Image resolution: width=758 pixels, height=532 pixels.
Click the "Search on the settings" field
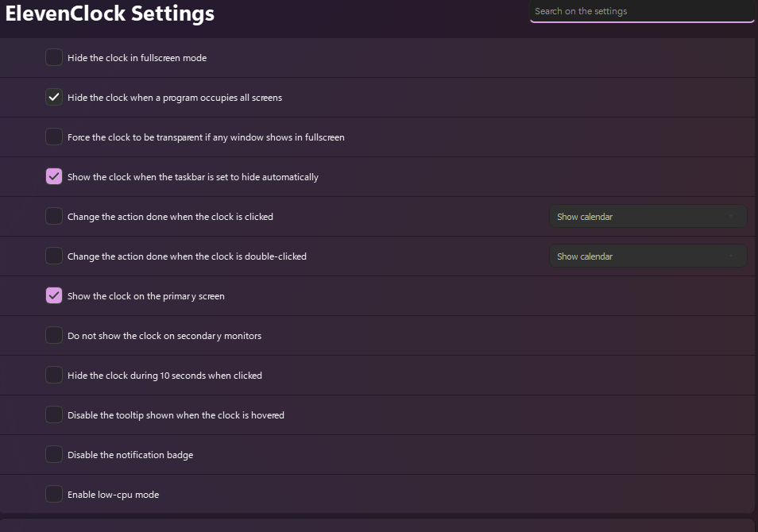coord(641,11)
